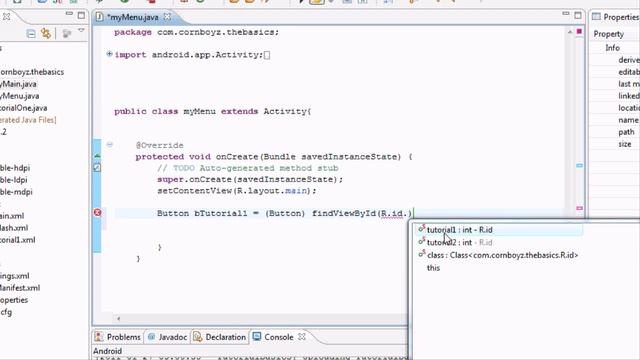Viewport: 640px width, 360px height.
Task: Select the Generated Java Files folder
Action: coord(28,120)
